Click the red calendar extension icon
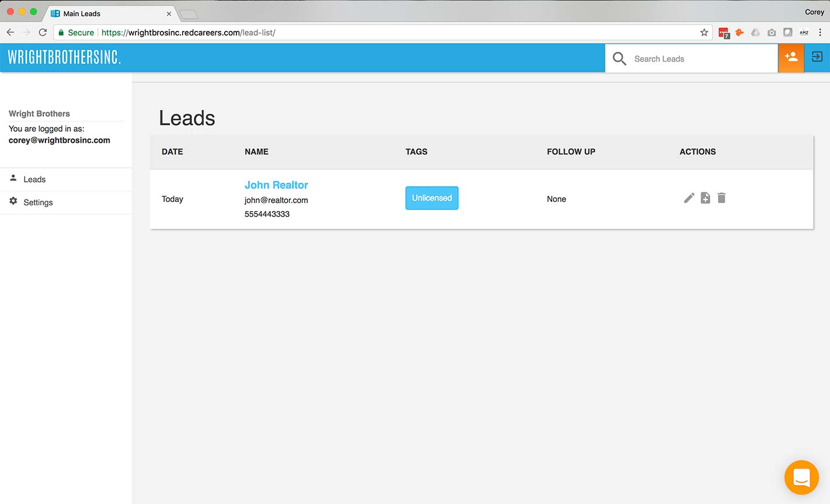The image size is (830, 504). pyautogui.click(x=724, y=33)
